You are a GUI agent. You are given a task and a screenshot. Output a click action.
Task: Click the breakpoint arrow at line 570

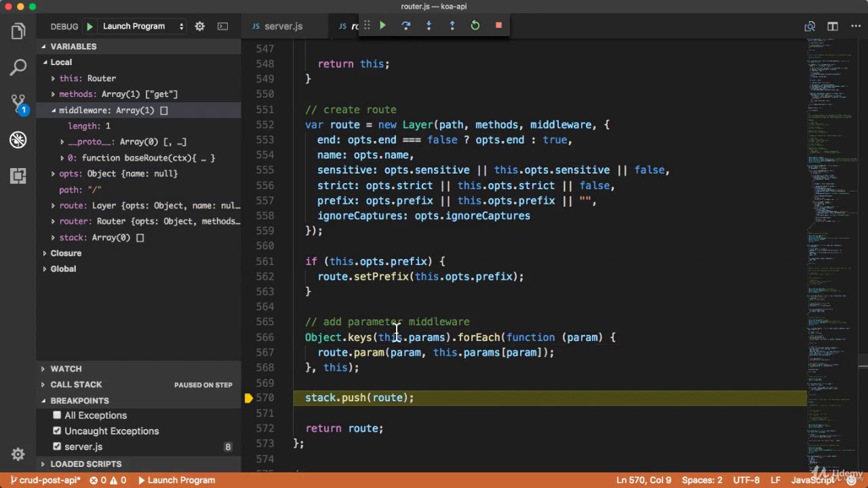tap(249, 398)
